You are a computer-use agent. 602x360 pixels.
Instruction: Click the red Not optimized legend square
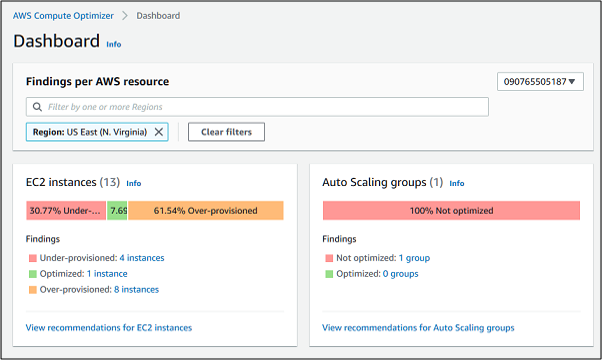point(329,258)
